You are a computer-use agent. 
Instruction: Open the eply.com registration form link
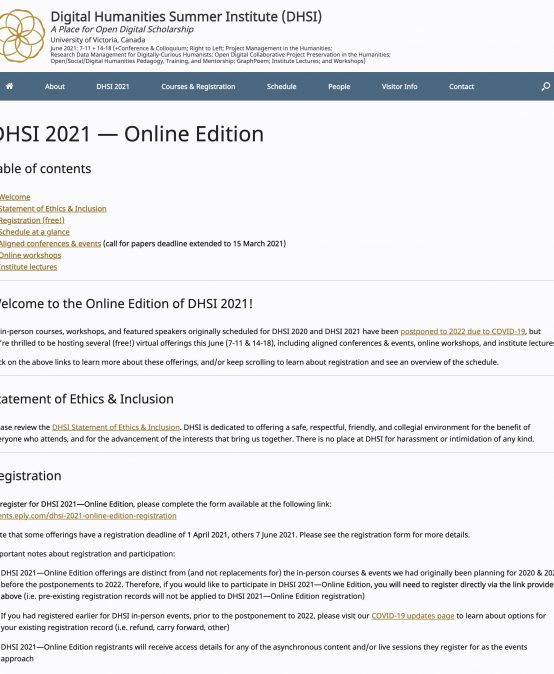click(x=88, y=515)
